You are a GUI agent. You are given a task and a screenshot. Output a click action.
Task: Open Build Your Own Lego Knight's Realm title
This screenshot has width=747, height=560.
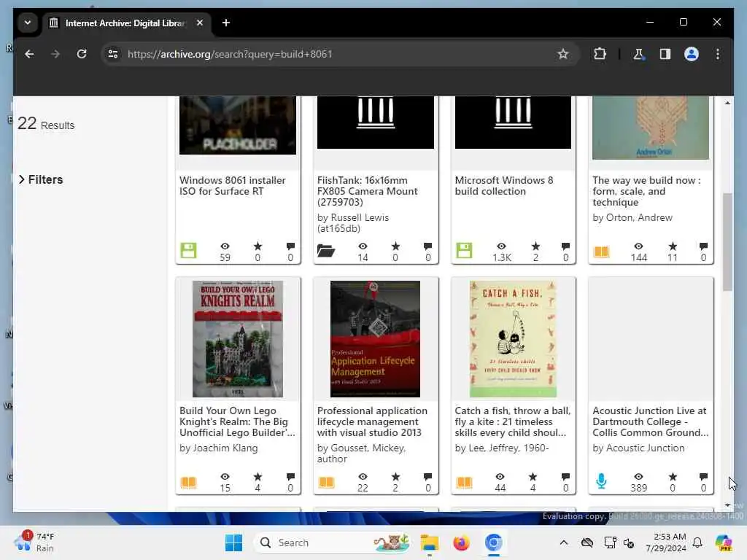(237, 421)
